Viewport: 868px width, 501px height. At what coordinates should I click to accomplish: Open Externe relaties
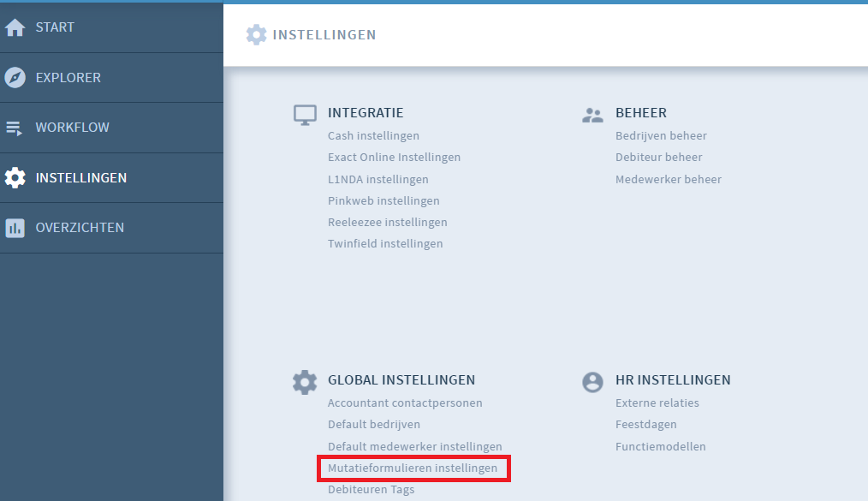pos(657,403)
